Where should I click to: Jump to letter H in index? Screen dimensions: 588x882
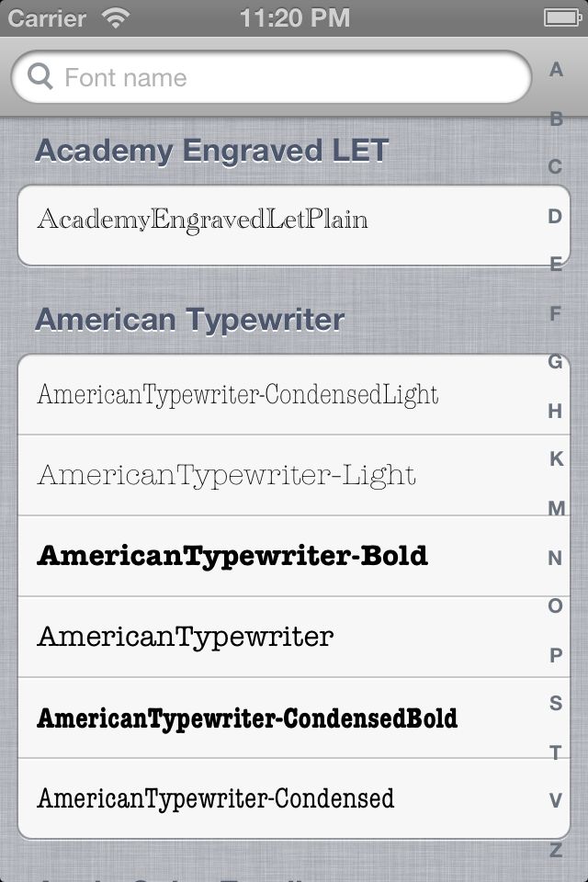[555, 412]
